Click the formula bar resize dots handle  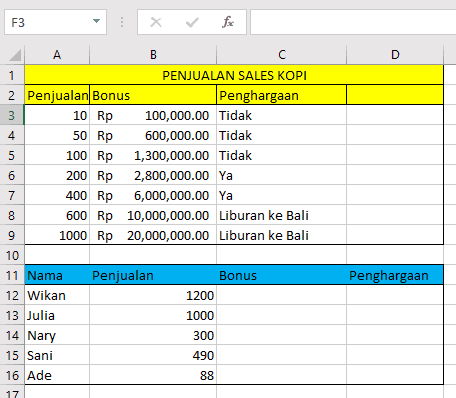click(122, 22)
